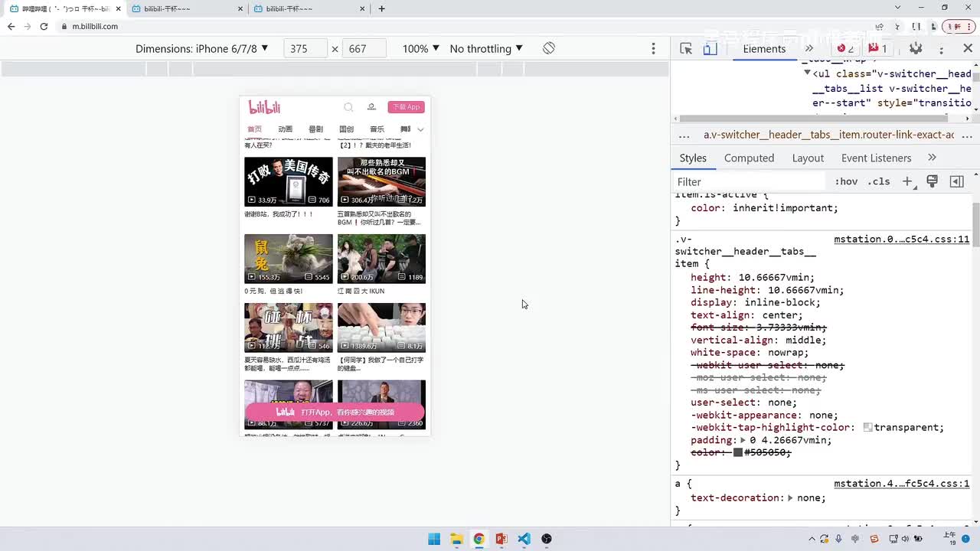The height and width of the screenshot is (551, 980).
Task: Select the 音乐 channel tab
Action: 377,129
